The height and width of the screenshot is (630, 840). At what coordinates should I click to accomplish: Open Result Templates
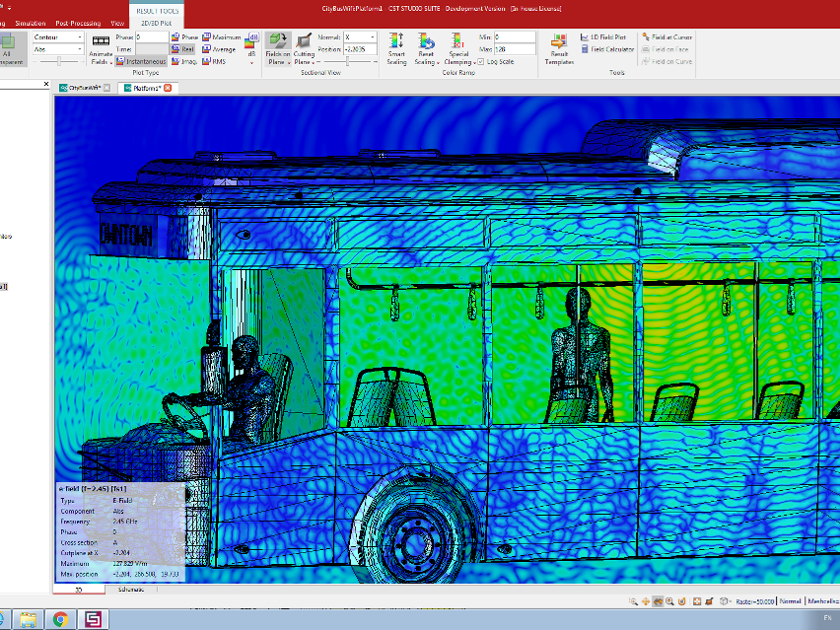[558, 47]
